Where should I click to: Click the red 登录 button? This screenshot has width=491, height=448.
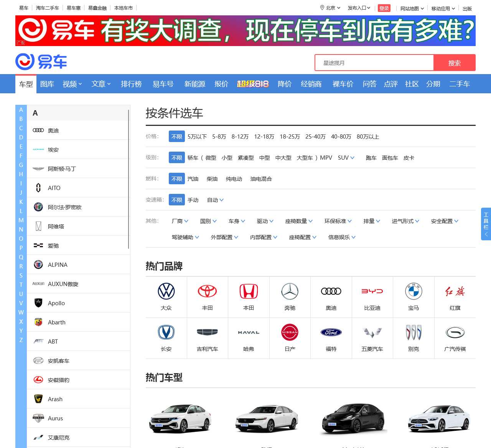[x=384, y=8]
